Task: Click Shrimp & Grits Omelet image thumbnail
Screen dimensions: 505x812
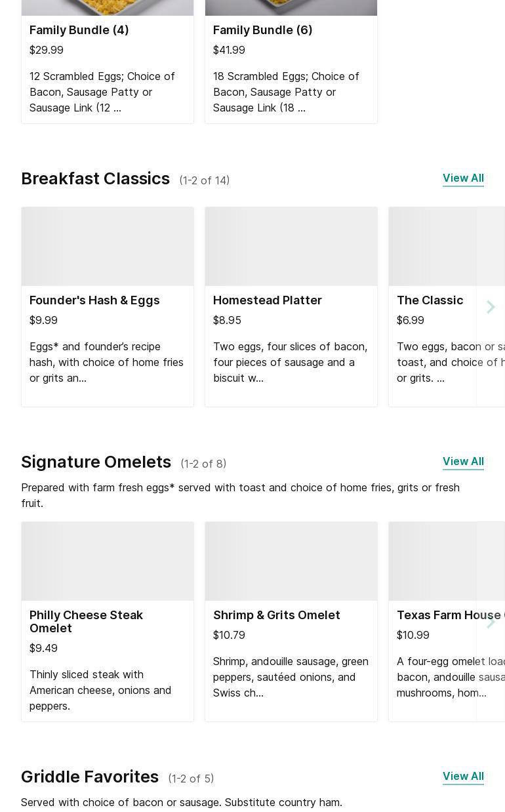Action: (x=291, y=561)
